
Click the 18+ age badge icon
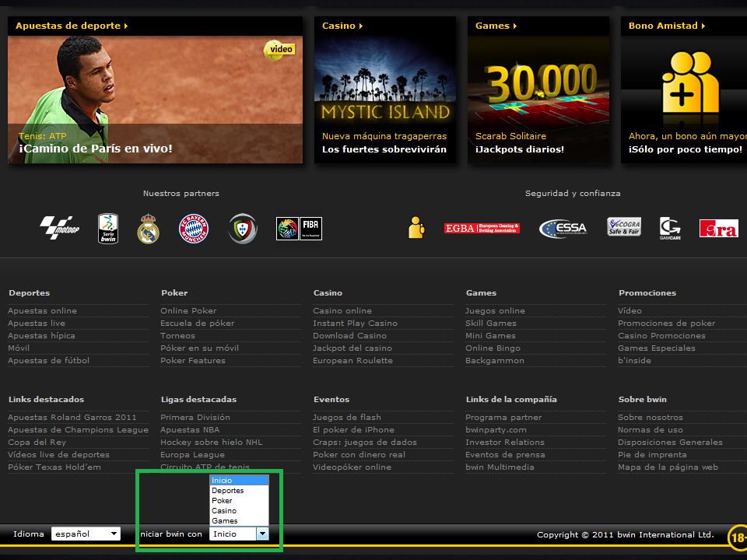(x=738, y=537)
